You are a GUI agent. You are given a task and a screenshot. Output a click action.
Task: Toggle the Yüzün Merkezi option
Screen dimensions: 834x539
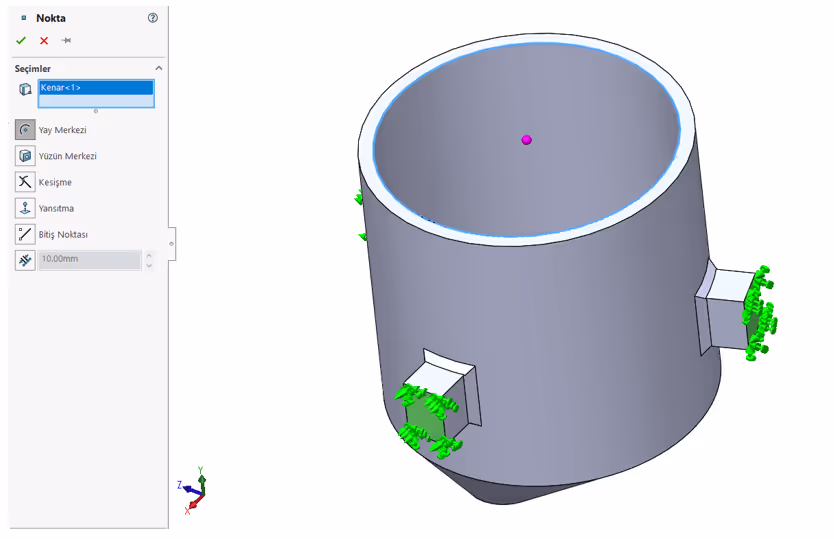25,156
